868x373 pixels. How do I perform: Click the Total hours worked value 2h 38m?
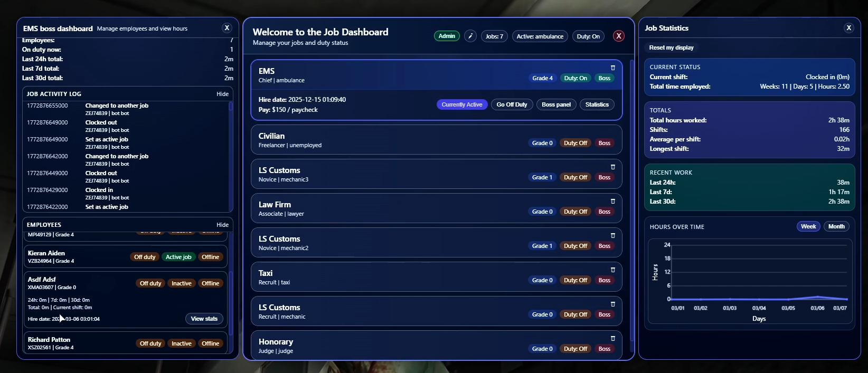(x=838, y=120)
